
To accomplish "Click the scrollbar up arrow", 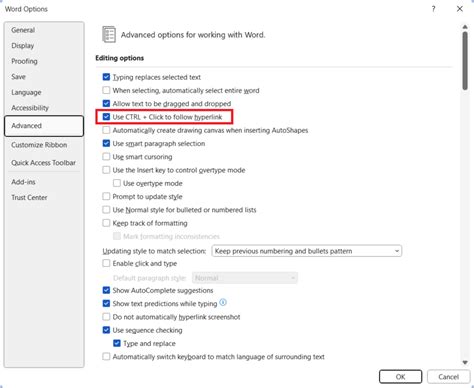I will (x=465, y=27).
